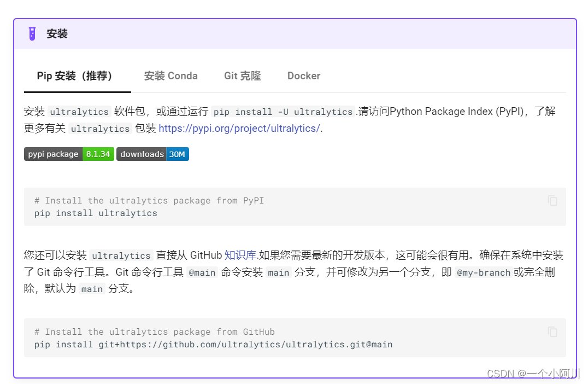Click the 安装 section heading text
Image resolution: width=588 pixels, height=384 pixels.
(x=57, y=34)
